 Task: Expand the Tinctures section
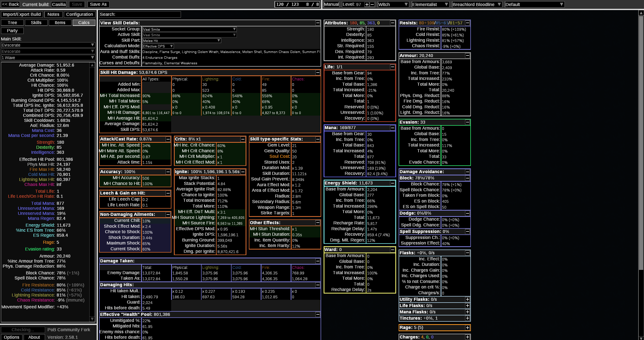[x=467, y=318]
